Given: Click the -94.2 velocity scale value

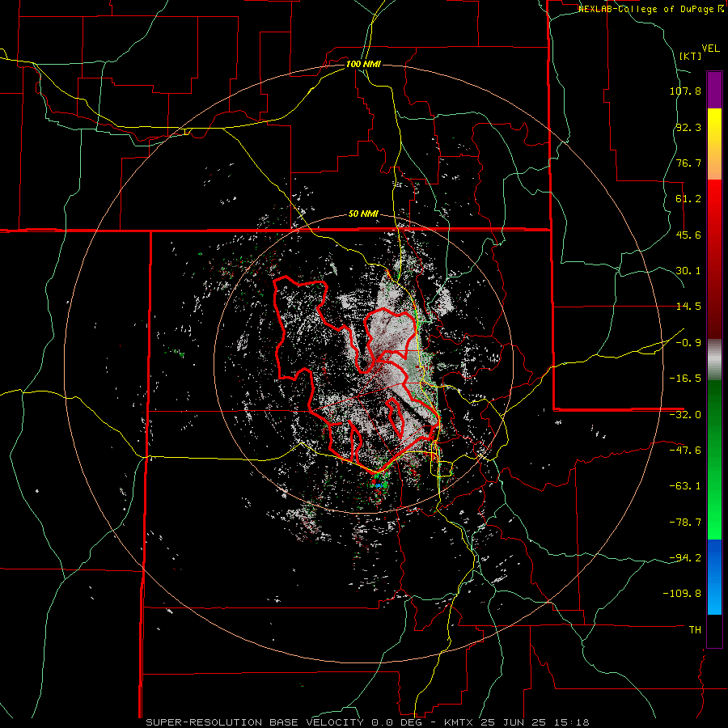Looking at the screenshot, I should [685, 558].
